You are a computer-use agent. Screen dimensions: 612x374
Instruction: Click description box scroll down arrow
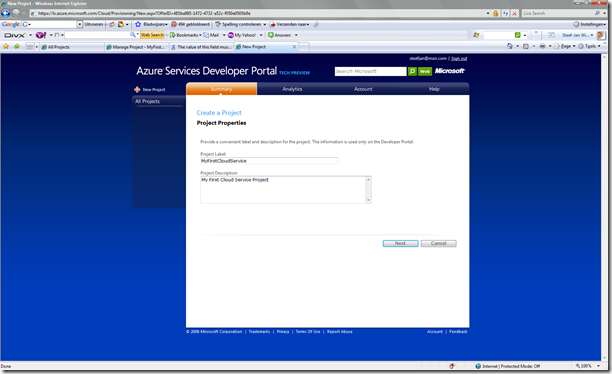(x=368, y=200)
